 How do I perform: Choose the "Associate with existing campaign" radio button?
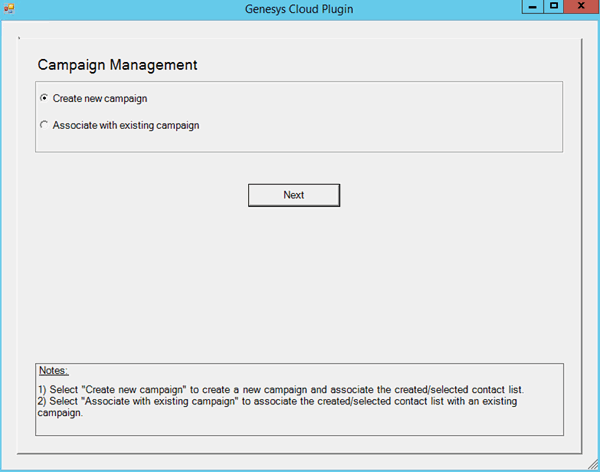pos(43,126)
